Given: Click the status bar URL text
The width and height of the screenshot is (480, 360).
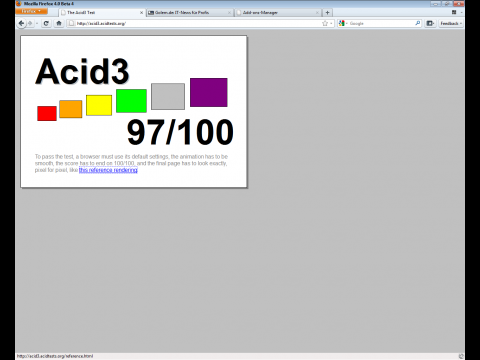Looking at the screenshot, I should tap(55, 356).
